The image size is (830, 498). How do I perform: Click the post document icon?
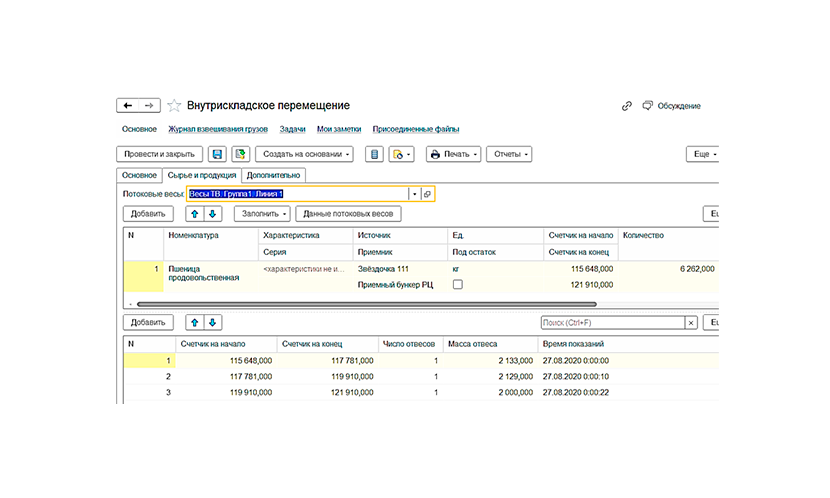coord(240,154)
